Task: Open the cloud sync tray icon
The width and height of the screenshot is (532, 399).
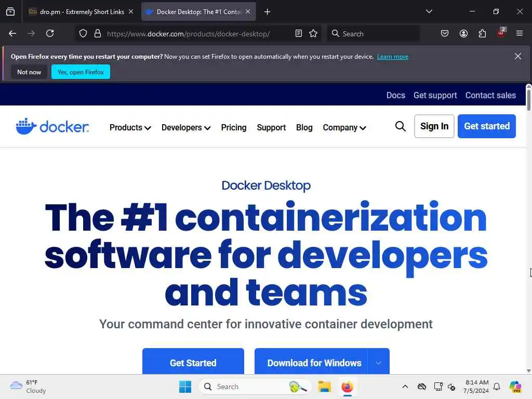Action: [x=422, y=387]
